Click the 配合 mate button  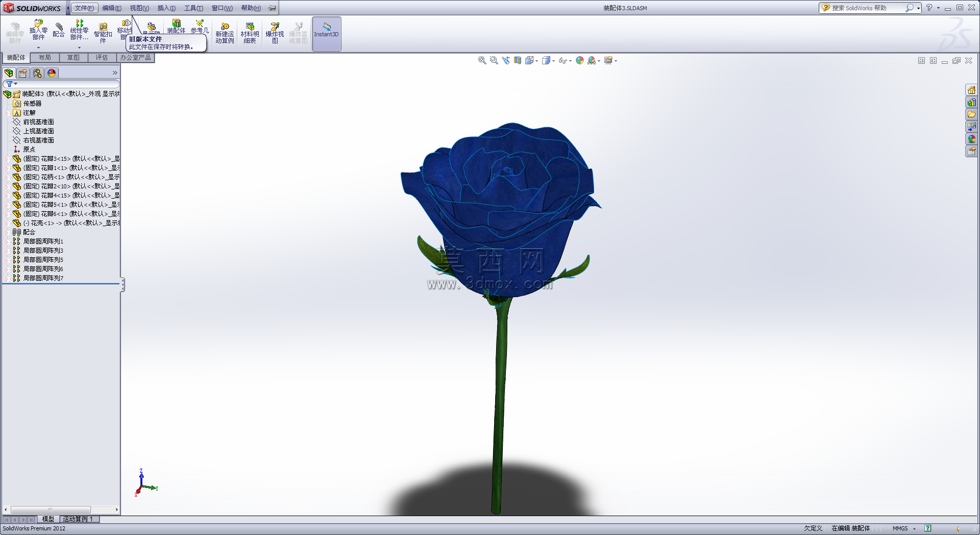pyautogui.click(x=59, y=31)
